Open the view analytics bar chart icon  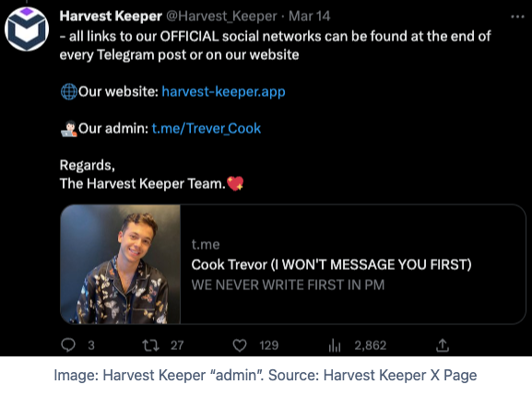[x=335, y=345]
